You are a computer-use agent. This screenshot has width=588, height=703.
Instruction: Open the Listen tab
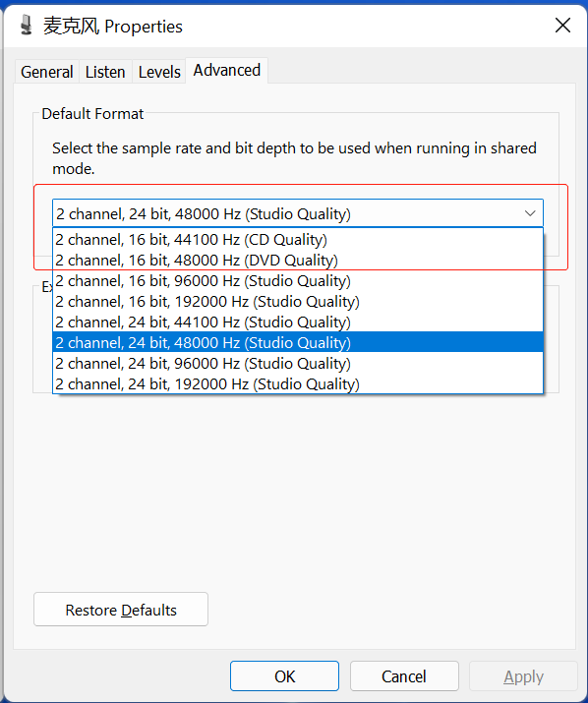pos(105,72)
